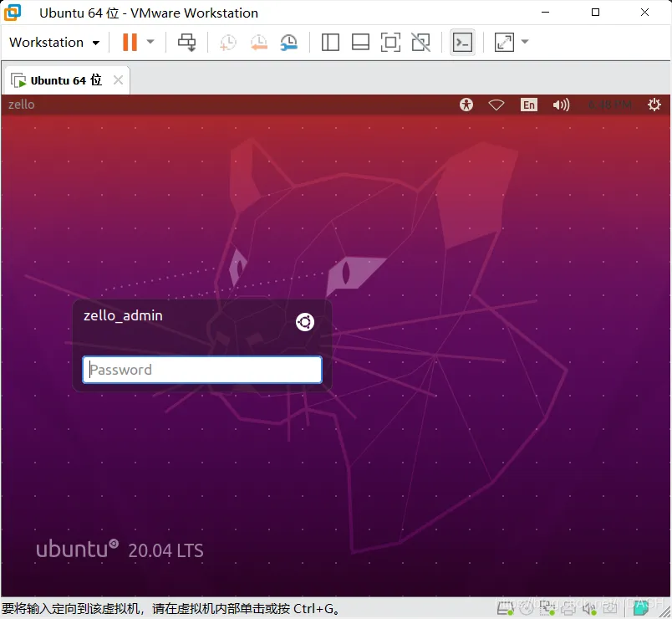This screenshot has width=672, height=619.
Task: Open the En keyboard layout indicator
Action: pos(528,105)
